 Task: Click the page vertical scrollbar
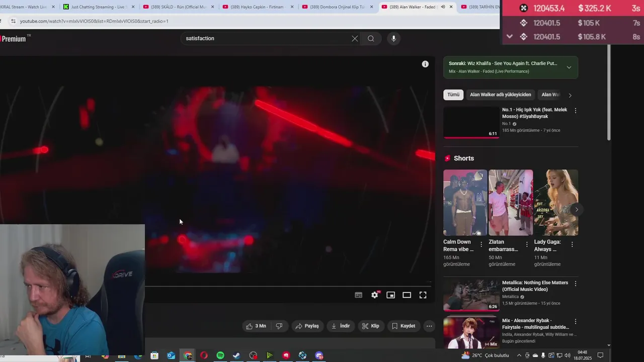(x=609, y=93)
